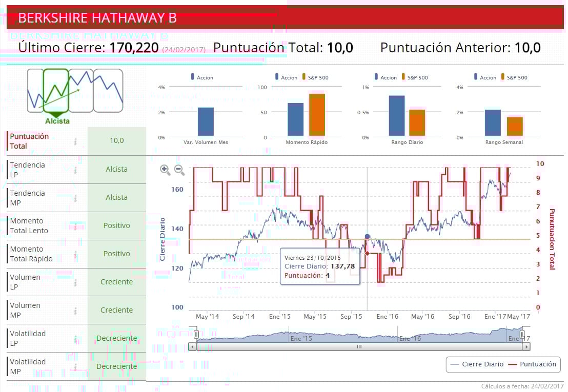Image resolution: width=568 pixels, height=392 pixels.
Task: Click the blue price point on 23/10/2015
Action: 368,237
